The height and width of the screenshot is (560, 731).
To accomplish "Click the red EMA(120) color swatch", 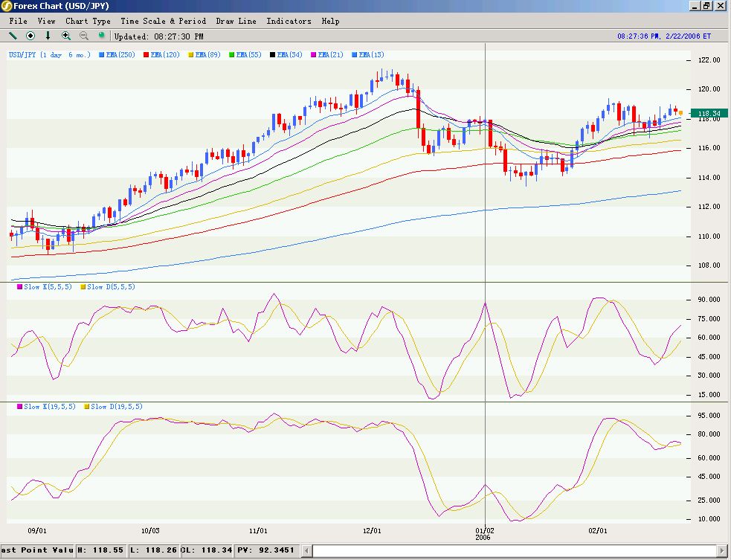I will (147, 54).
